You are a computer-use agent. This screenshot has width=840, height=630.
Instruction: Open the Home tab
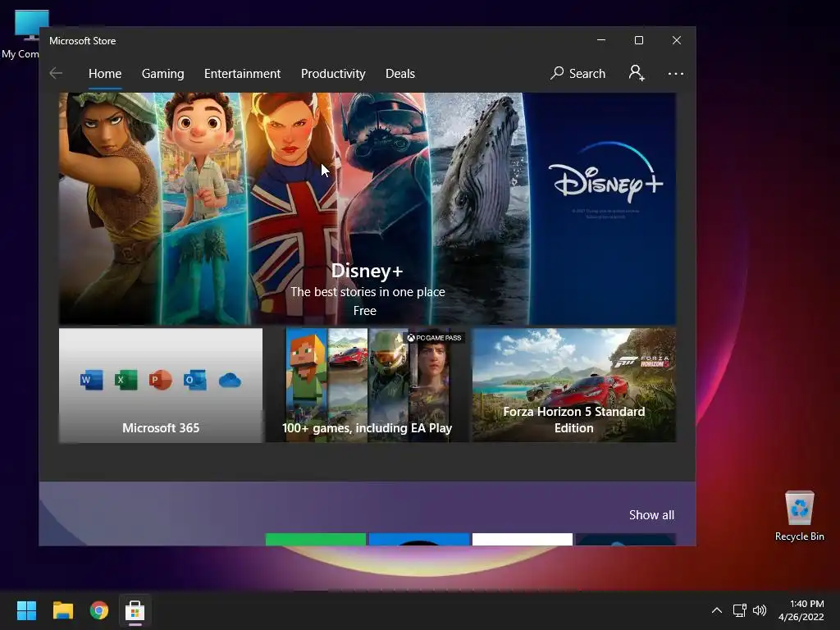click(x=105, y=73)
